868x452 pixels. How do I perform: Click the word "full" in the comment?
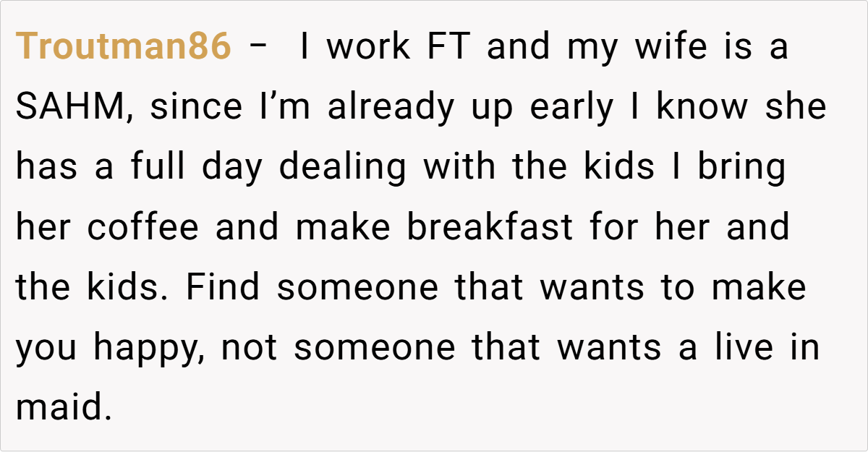(x=158, y=169)
